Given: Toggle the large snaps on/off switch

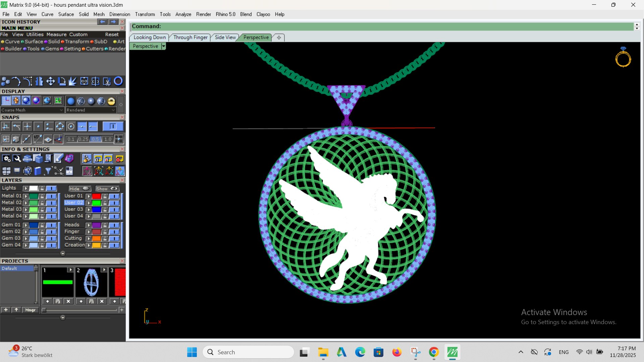Looking at the screenshot, I should coord(113,126).
